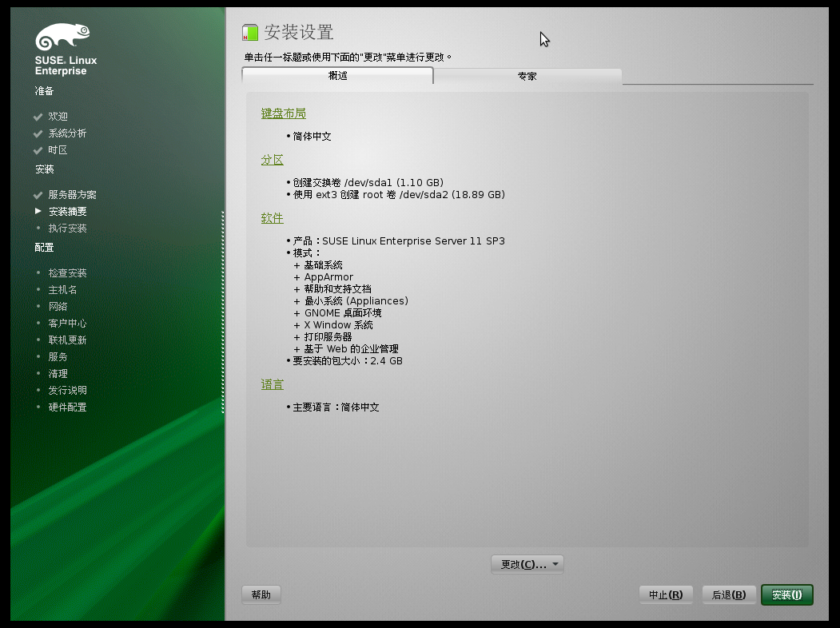Click the checkmark beside 时区 step
840x628 pixels.
pos(37,149)
